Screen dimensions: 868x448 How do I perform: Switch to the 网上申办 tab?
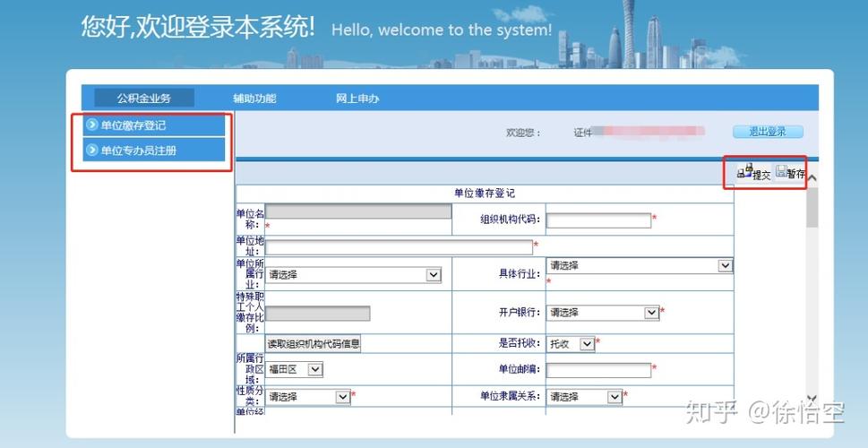pos(357,99)
